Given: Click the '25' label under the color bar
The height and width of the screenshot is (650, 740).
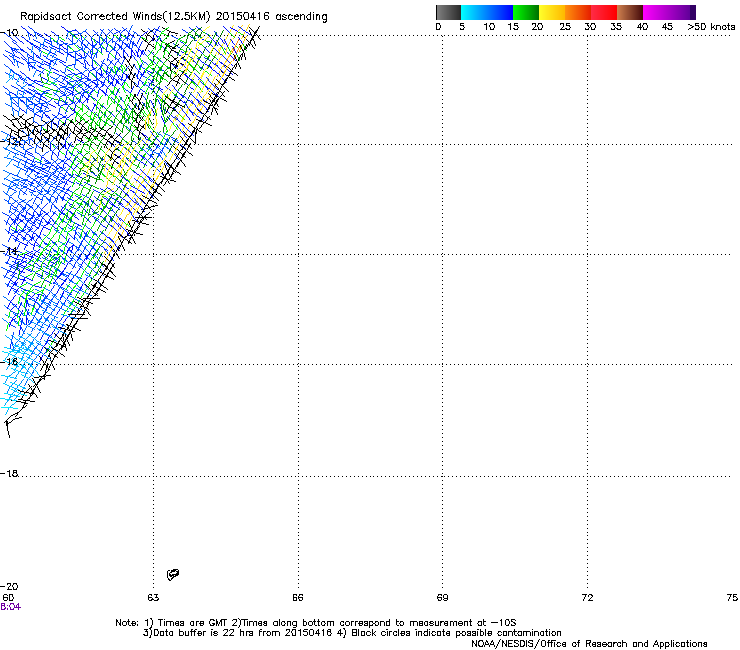Looking at the screenshot, I should click(x=564, y=27).
